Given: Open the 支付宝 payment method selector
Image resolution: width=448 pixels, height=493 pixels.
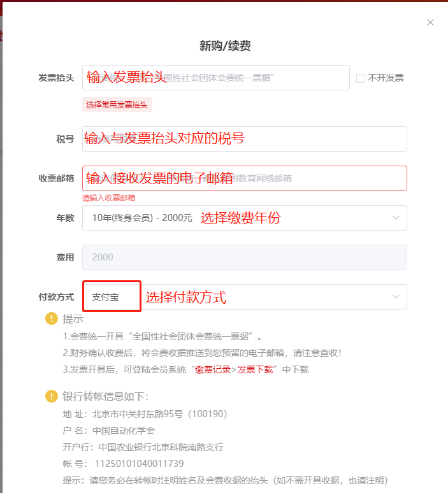Looking at the screenshot, I should coord(112,297).
